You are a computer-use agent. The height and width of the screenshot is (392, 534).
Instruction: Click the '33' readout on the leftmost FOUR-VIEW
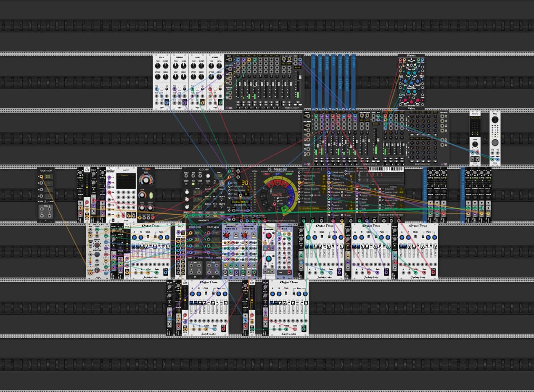pos(48,176)
